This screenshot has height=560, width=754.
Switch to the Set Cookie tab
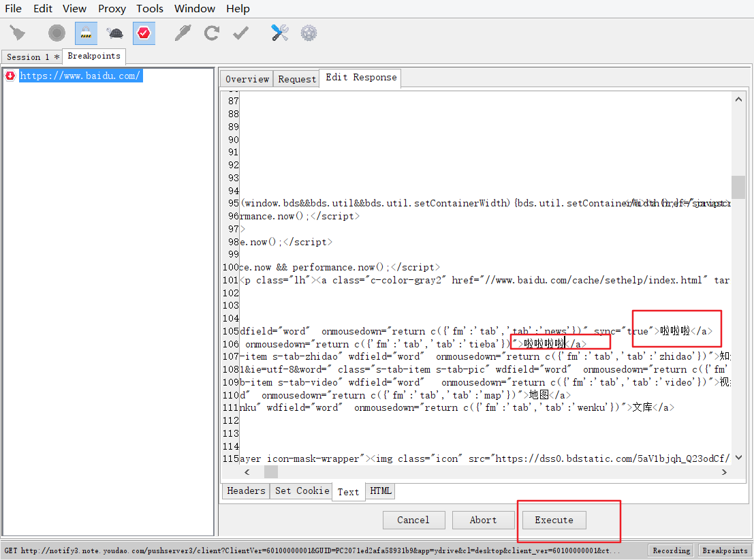point(302,491)
